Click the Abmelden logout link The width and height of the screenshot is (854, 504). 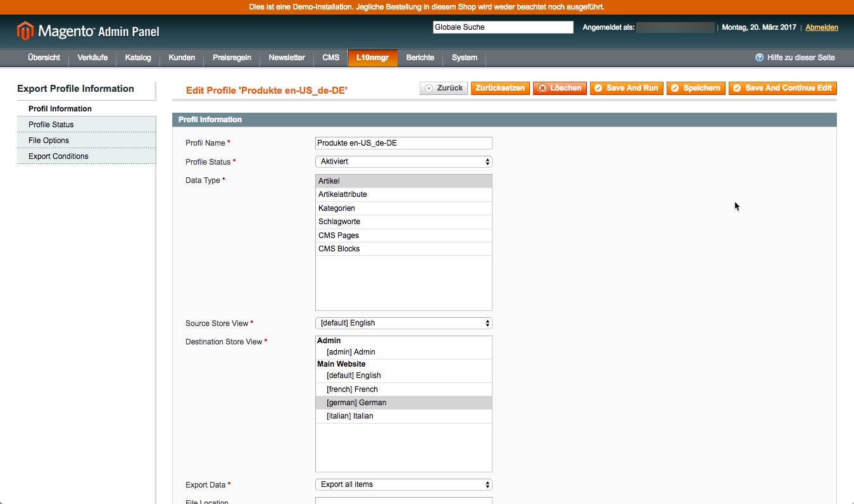click(x=822, y=27)
